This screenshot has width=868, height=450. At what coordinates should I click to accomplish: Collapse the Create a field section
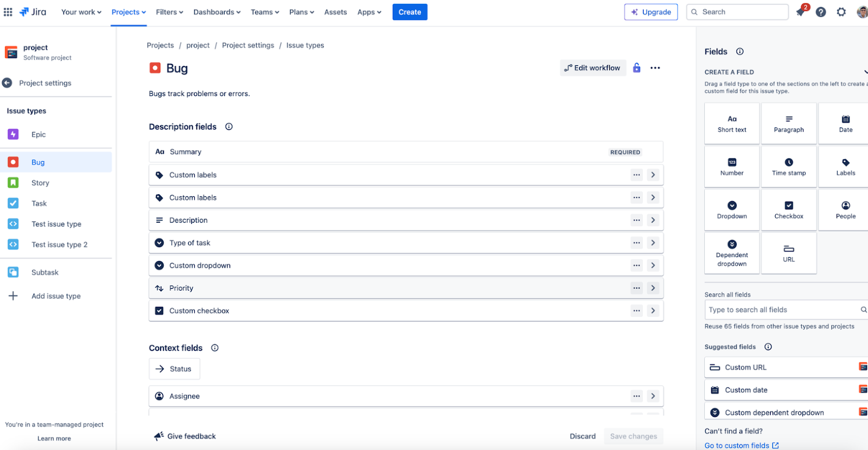[865, 72]
